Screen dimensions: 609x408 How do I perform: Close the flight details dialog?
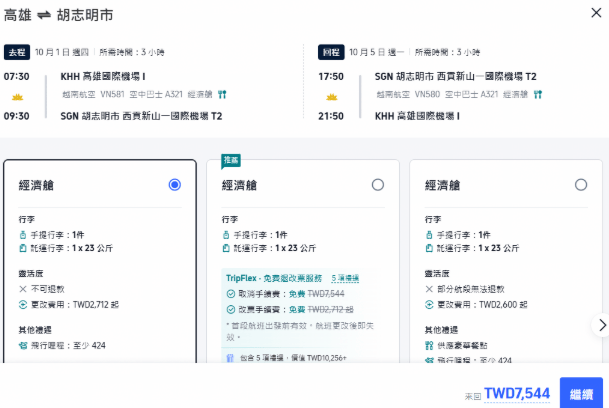[596, 13]
